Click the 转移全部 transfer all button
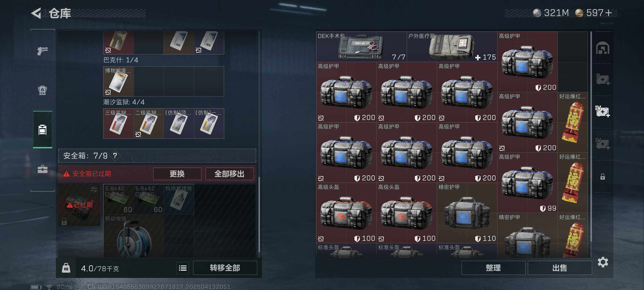The height and width of the screenshot is (290, 644). [x=225, y=268]
